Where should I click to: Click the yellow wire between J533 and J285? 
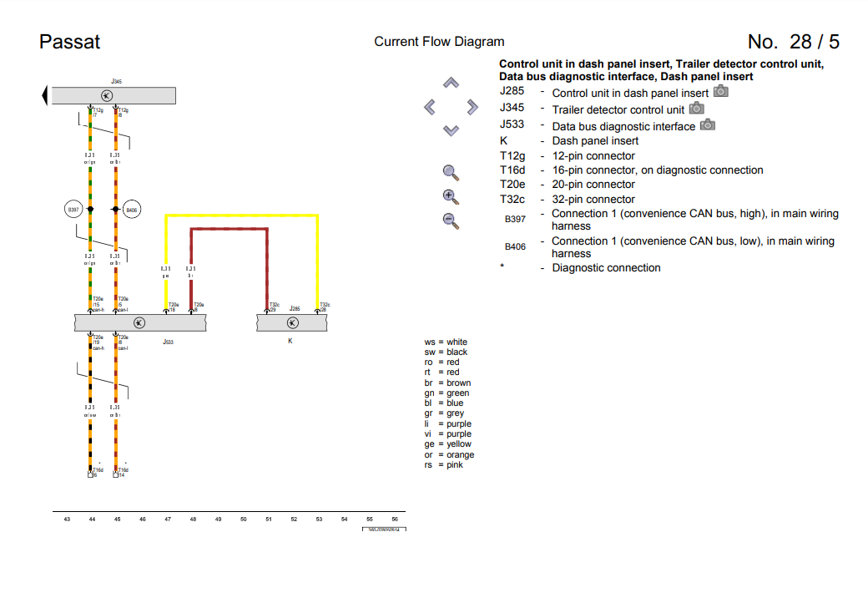[x=242, y=215]
